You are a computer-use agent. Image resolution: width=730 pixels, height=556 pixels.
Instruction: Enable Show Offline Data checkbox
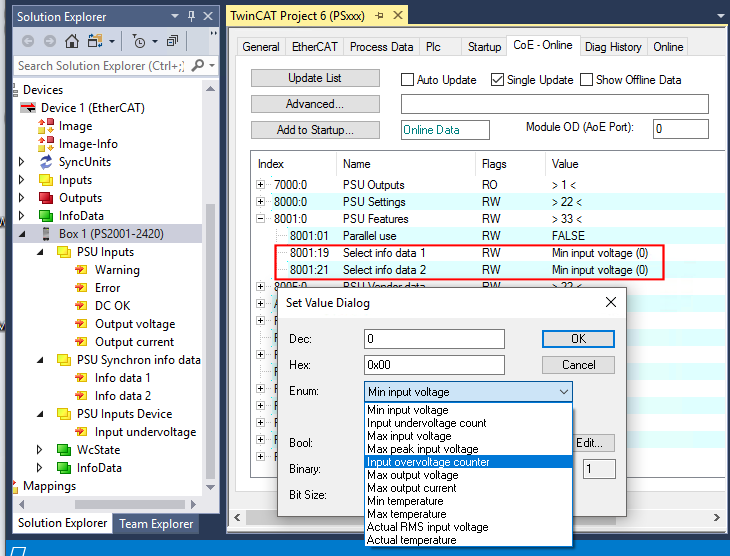pos(587,80)
